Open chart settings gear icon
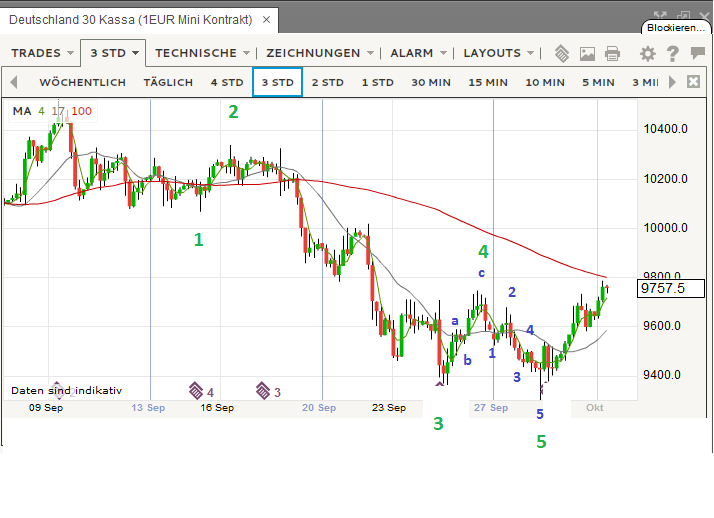 click(648, 54)
